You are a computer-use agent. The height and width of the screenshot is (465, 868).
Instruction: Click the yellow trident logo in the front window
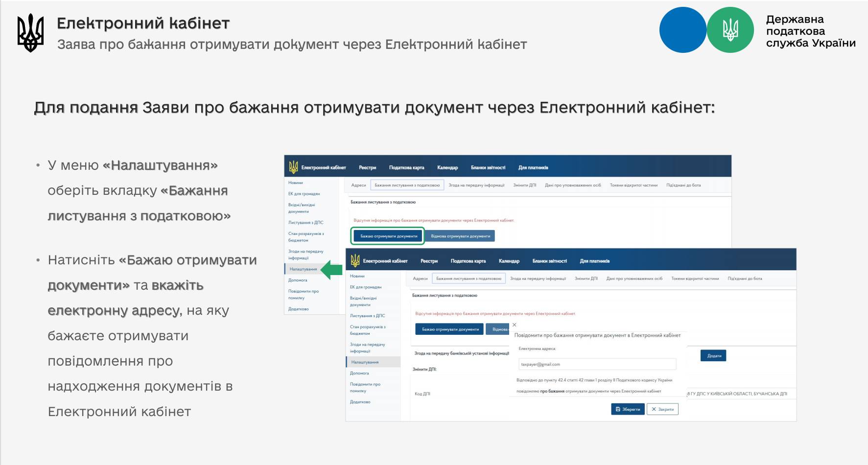[355, 261]
